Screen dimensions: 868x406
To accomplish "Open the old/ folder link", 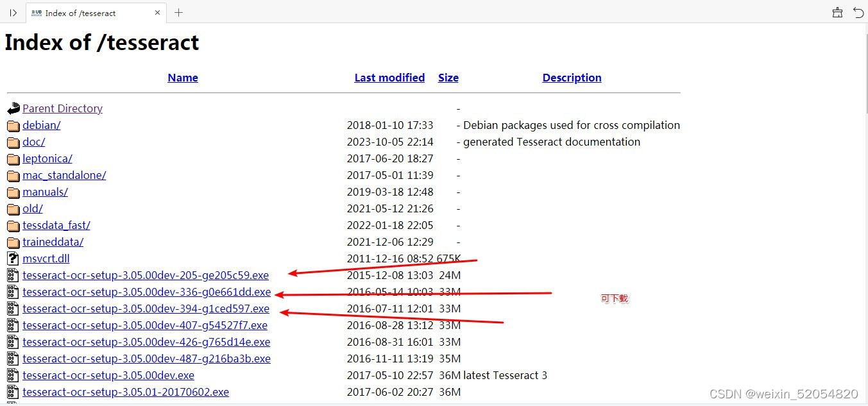I will [x=32, y=208].
